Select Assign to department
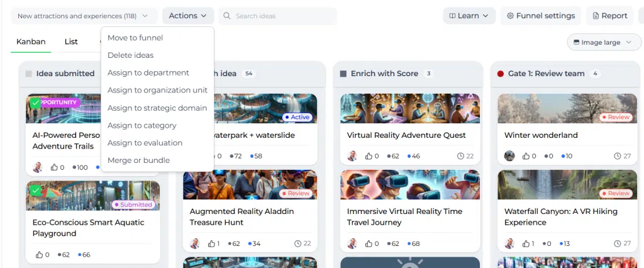 [148, 73]
